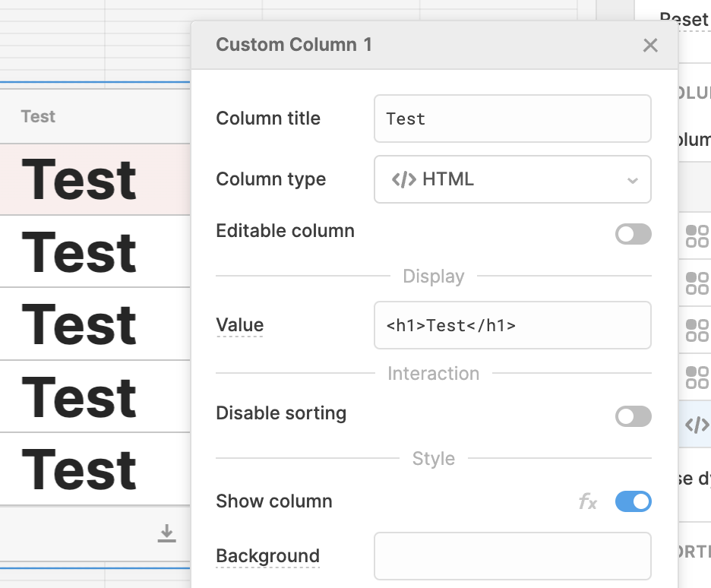Click the empty Background input field
This screenshot has width=711, height=588.
click(x=513, y=555)
